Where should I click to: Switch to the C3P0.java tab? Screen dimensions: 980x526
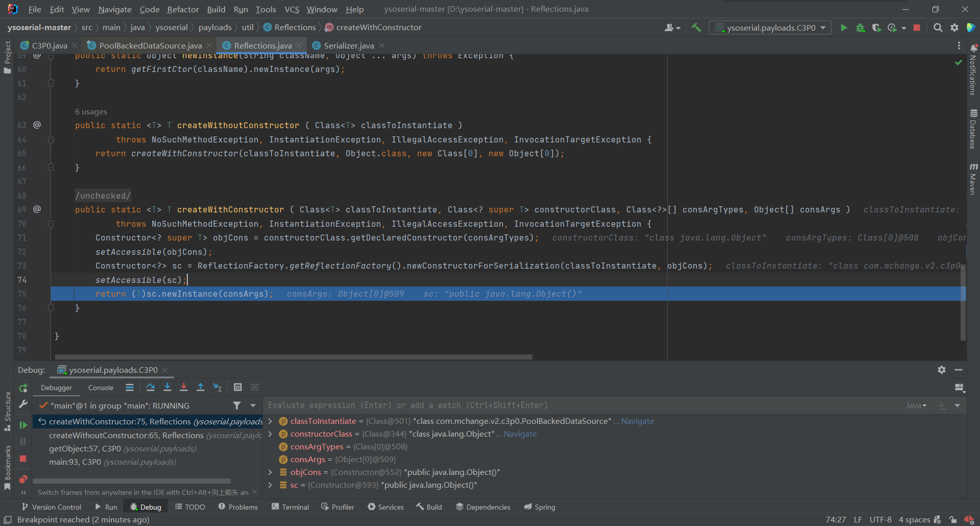[49, 45]
